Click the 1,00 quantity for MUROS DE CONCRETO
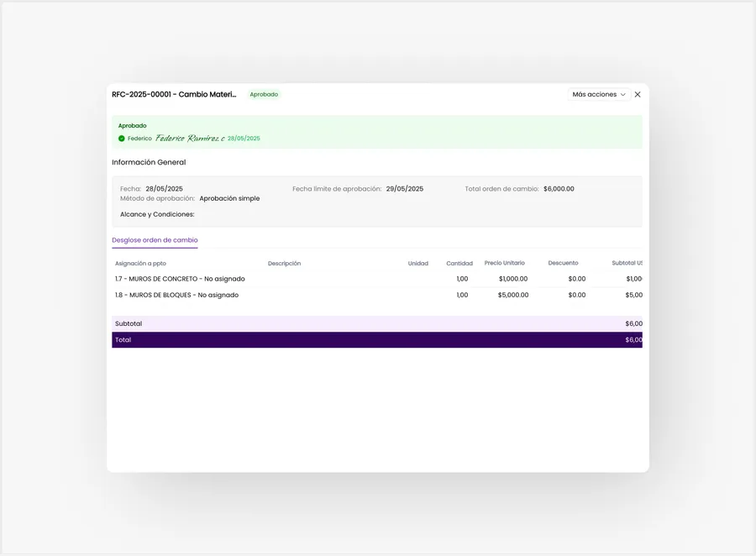Image resolution: width=756 pixels, height=556 pixels. pos(462,279)
